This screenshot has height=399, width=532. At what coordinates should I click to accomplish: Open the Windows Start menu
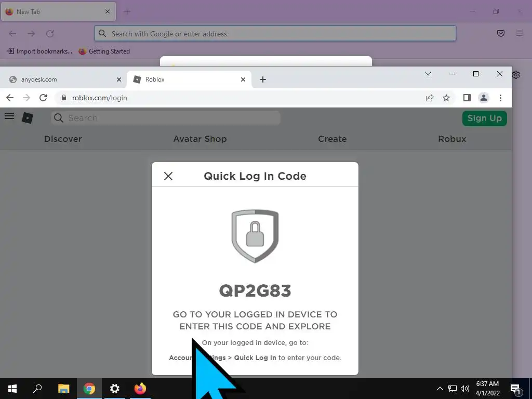[12, 389]
